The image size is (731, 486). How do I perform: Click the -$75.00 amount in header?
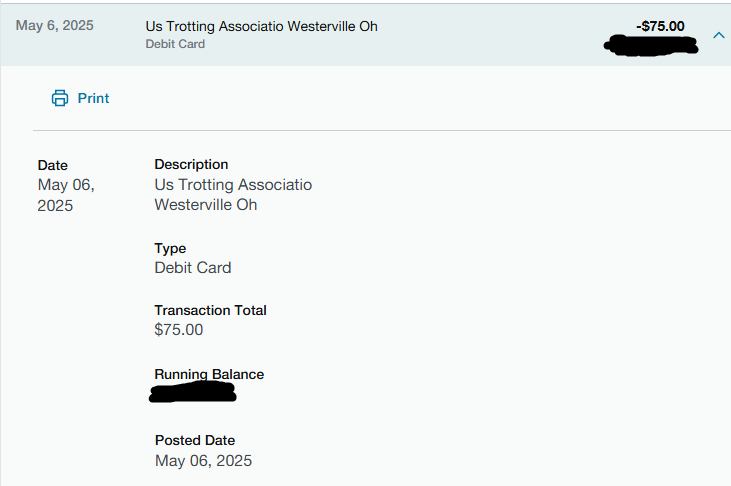click(660, 26)
